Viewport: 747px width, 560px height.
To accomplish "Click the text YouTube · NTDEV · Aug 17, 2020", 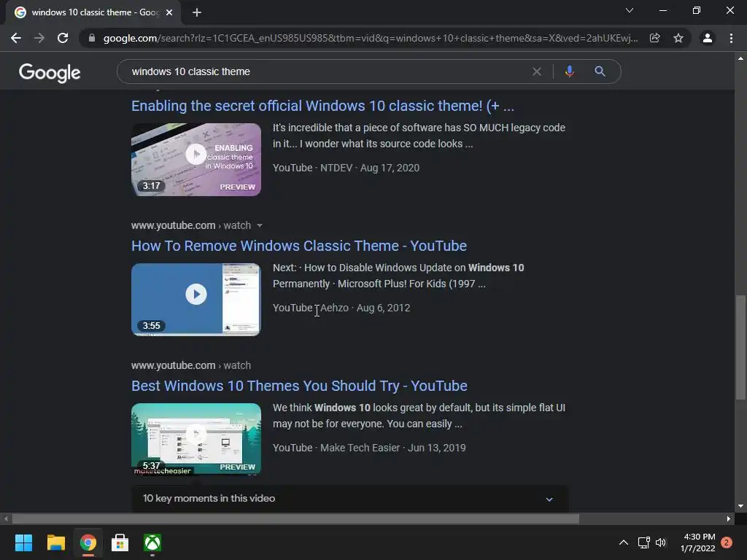I will pos(346,168).
